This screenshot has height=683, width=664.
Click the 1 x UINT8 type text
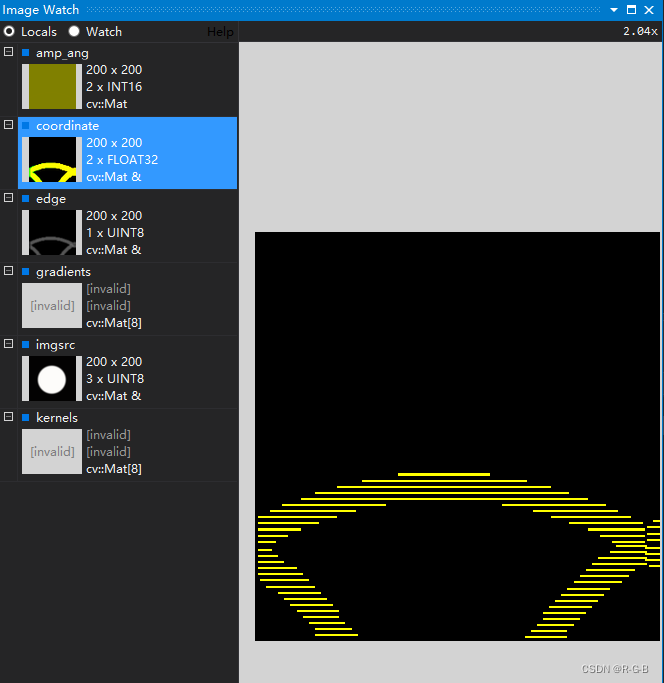[115, 233]
